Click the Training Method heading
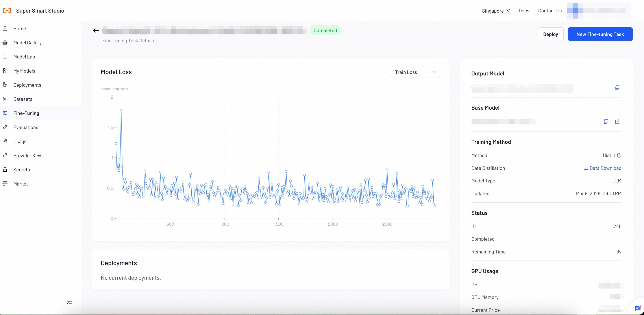 (491, 142)
